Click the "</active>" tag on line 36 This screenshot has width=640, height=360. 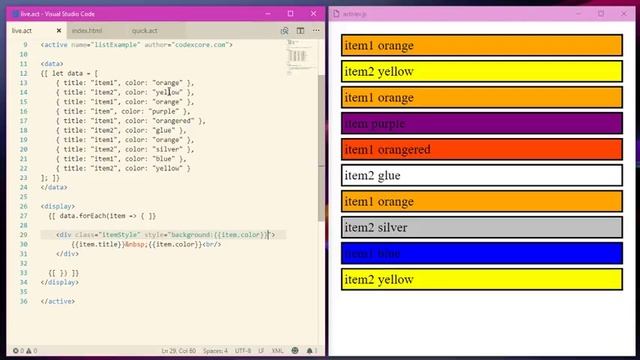(x=58, y=301)
